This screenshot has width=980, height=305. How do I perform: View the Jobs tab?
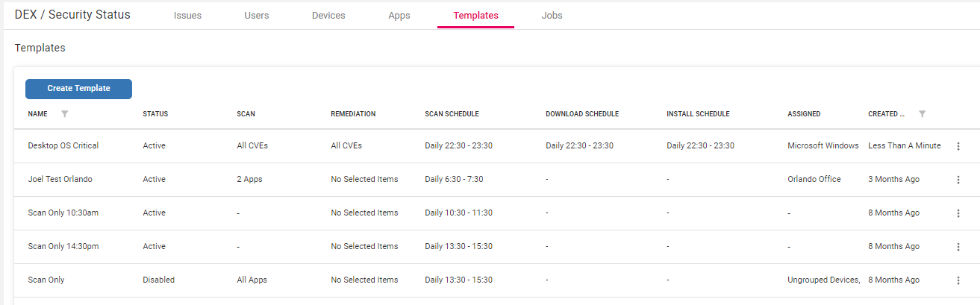[x=552, y=15]
